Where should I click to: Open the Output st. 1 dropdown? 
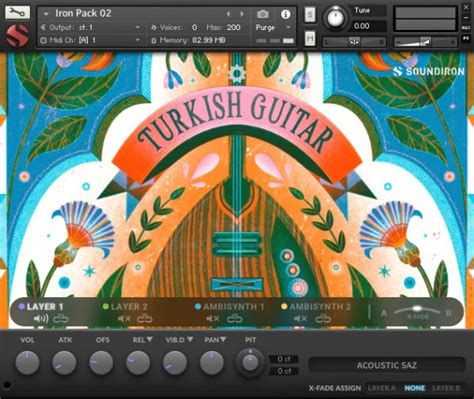[137, 27]
